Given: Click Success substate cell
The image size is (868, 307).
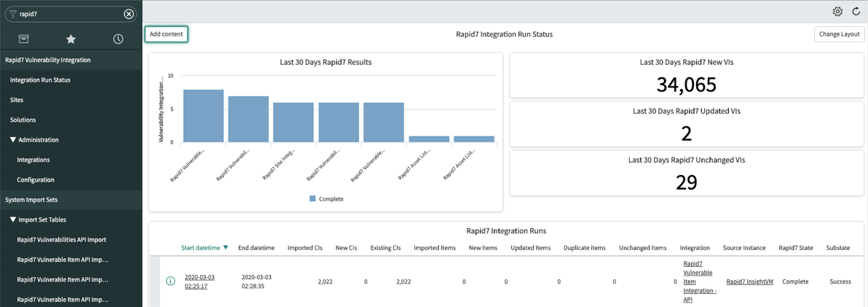Looking at the screenshot, I should coord(840,281).
